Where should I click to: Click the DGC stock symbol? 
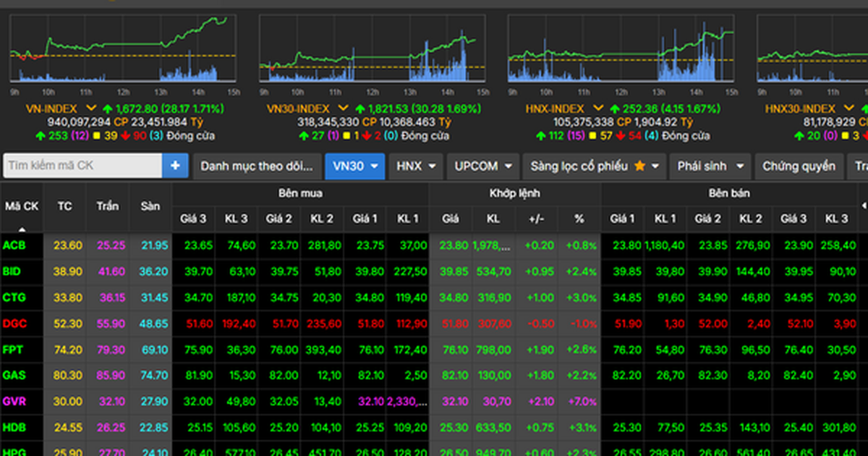14,324
